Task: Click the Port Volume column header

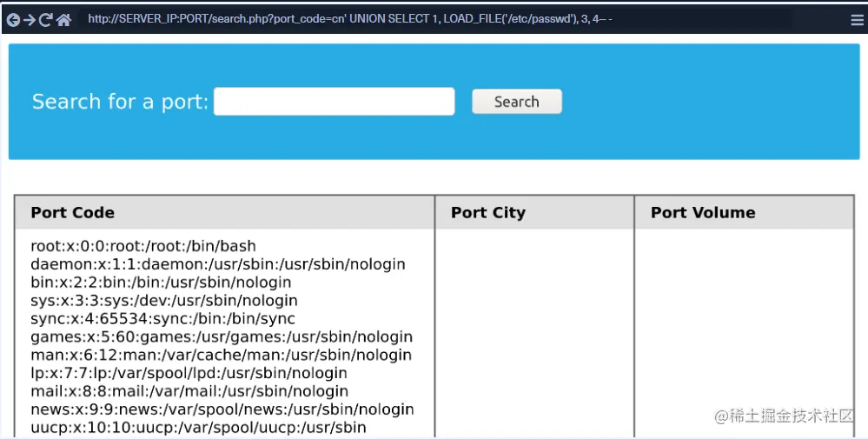Action: tap(744, 213)
